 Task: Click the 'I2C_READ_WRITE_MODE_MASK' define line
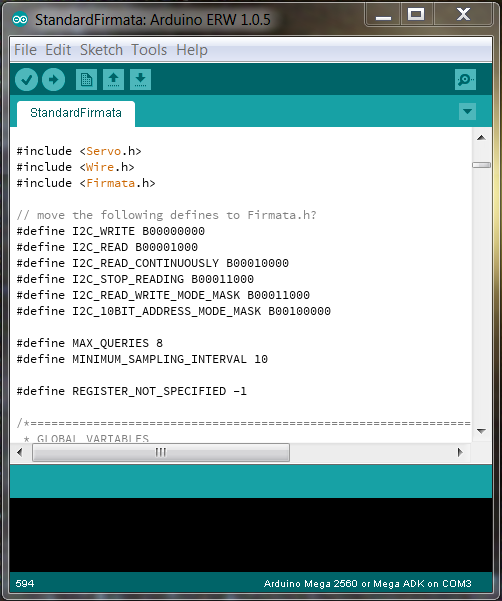point(163,295)
